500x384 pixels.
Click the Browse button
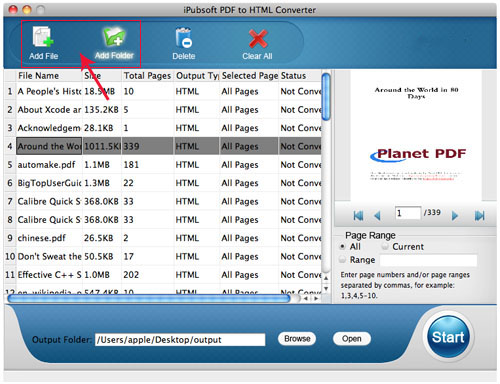pos(297,339)
